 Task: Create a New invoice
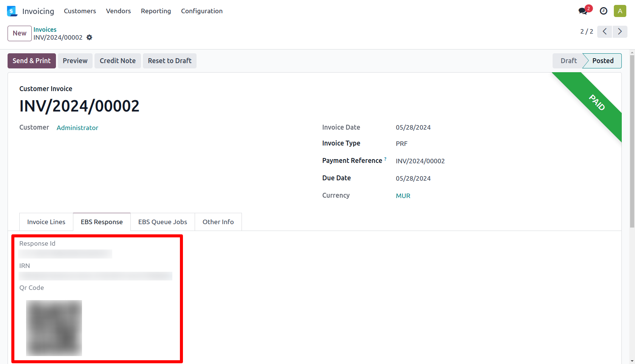(20, 33)
